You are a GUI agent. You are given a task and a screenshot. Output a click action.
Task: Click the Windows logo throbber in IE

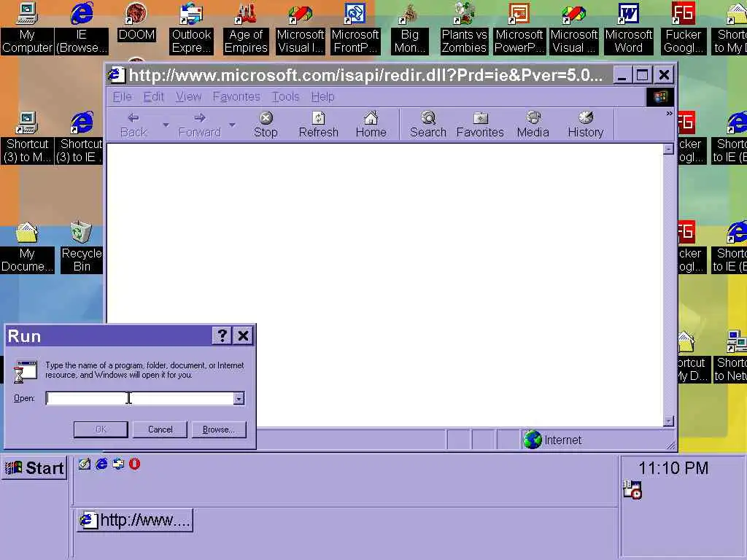click(659, 97)
